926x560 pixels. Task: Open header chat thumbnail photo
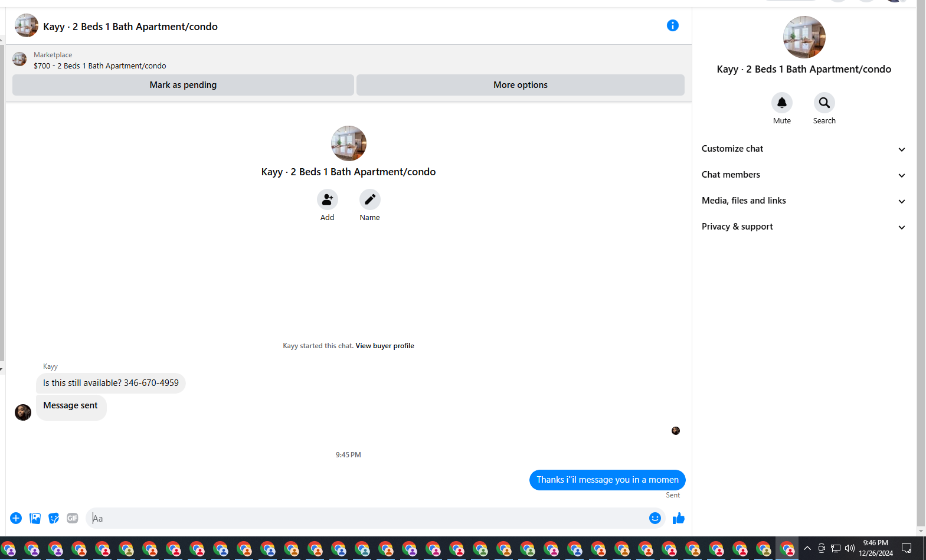(27, 26)
